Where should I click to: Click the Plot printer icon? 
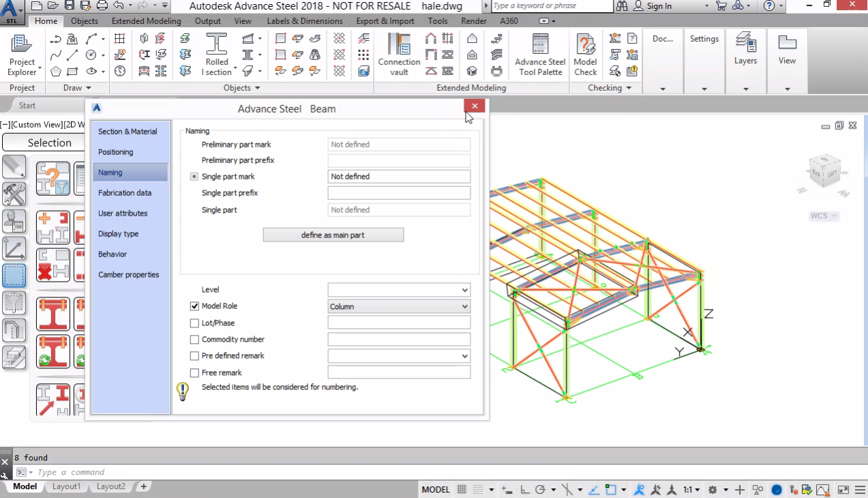[x=102, y=5]
